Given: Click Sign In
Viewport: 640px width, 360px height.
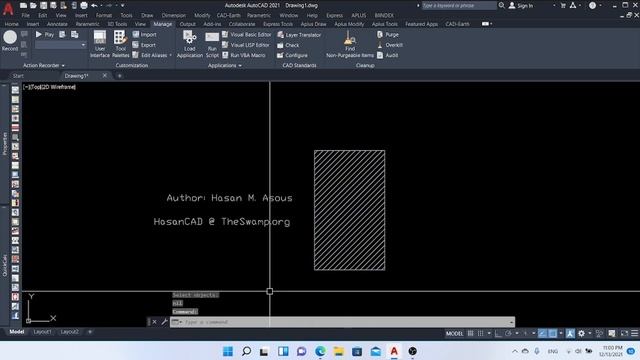Looking at the screenshot, I should 521,5.
